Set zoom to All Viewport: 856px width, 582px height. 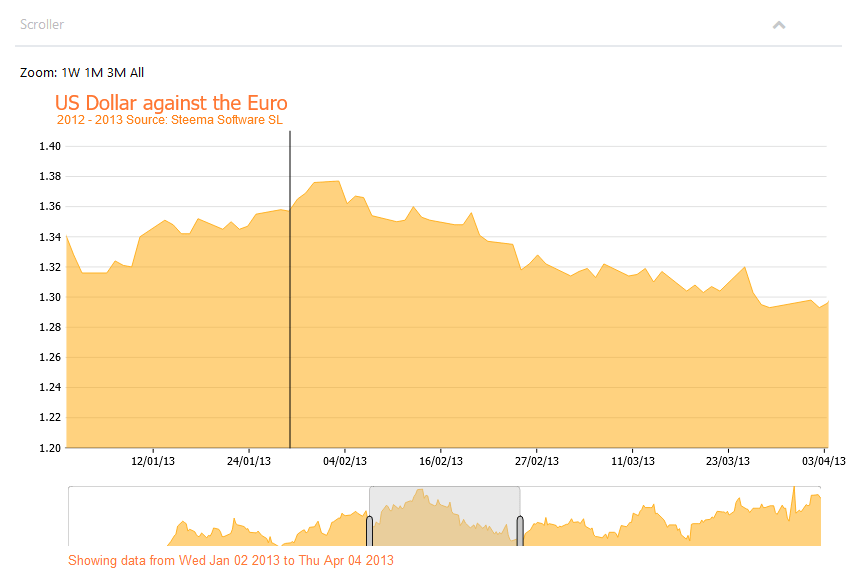pos(137,73)
